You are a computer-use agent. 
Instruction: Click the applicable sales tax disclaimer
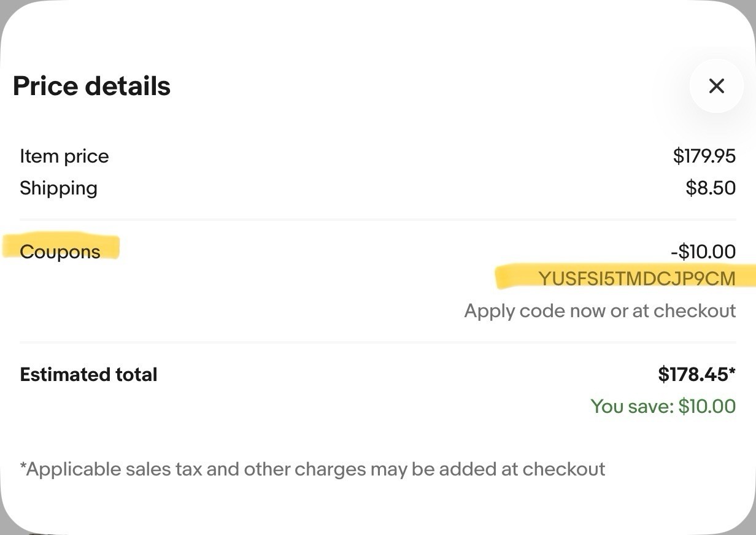[x=312, y=469]
